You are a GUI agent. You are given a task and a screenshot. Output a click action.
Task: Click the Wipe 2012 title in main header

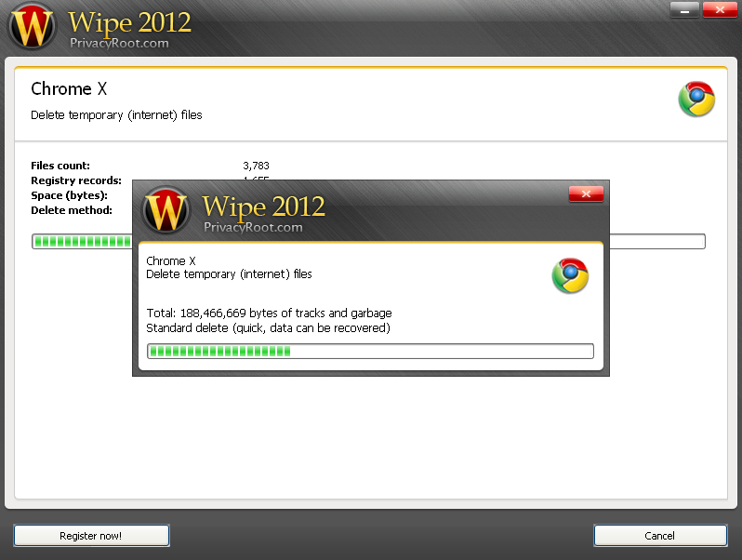(129, 22)
